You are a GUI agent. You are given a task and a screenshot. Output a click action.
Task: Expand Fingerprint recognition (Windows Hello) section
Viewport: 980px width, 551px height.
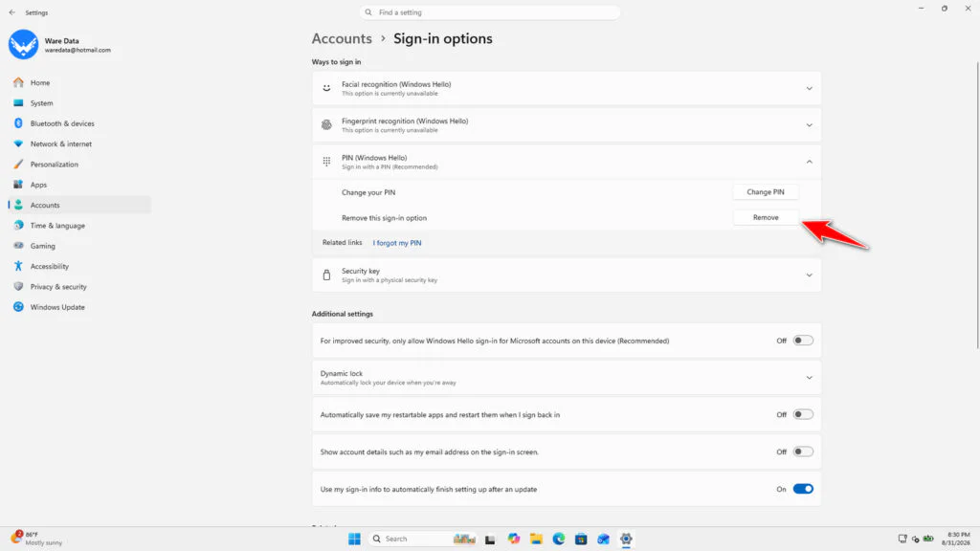point(809,125)
